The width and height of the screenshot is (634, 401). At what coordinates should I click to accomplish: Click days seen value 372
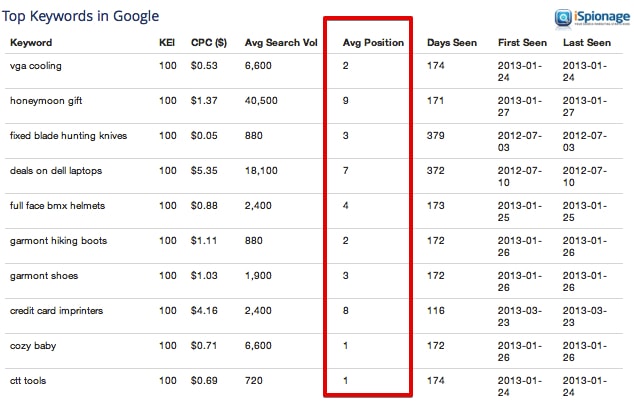pos(435,171)
